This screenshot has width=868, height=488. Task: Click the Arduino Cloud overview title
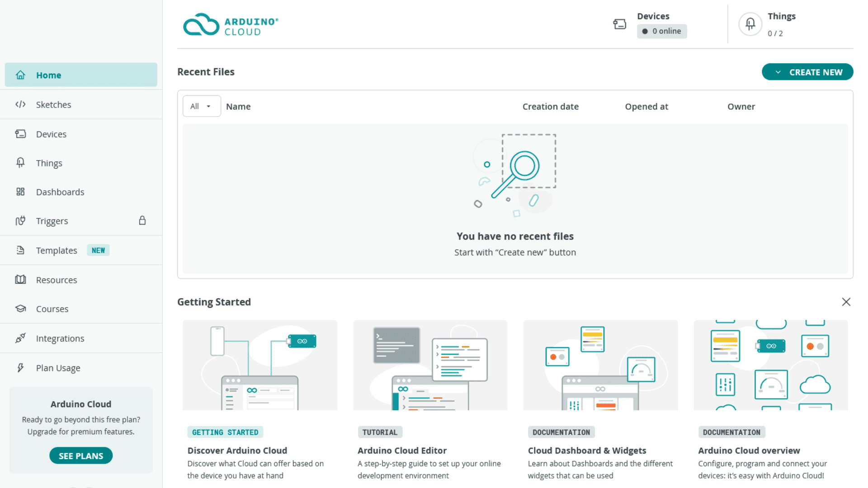coord(749,450)
